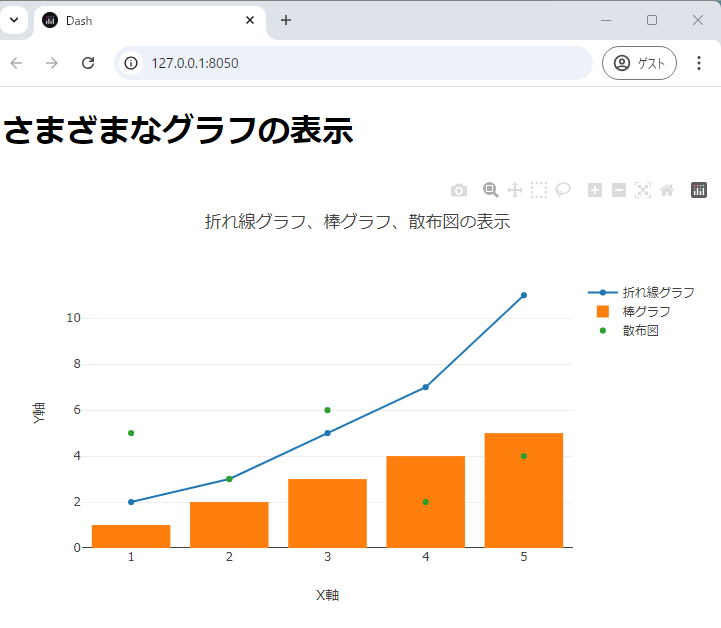Select the Zoom tool in modebar

click(x=490, y=190)
